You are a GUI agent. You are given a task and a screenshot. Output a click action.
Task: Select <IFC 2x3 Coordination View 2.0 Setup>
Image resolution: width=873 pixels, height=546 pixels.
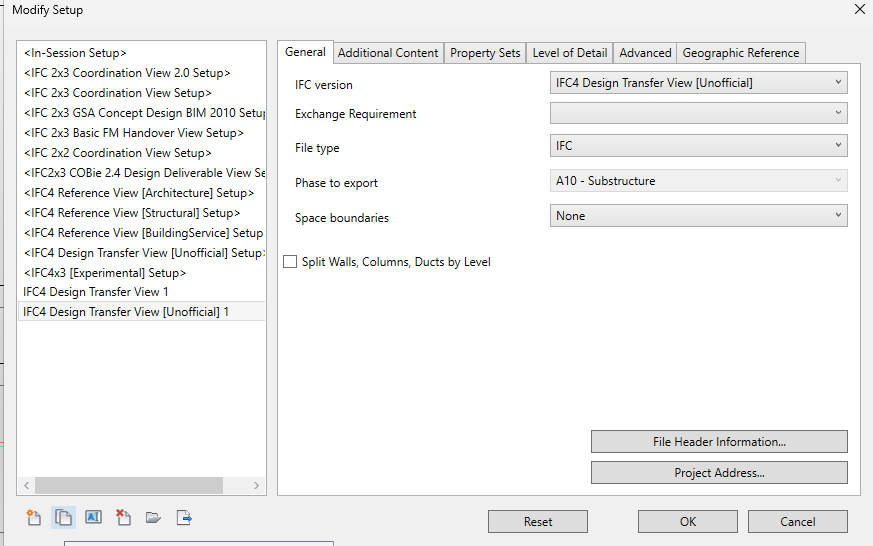(x=141, y=73)
